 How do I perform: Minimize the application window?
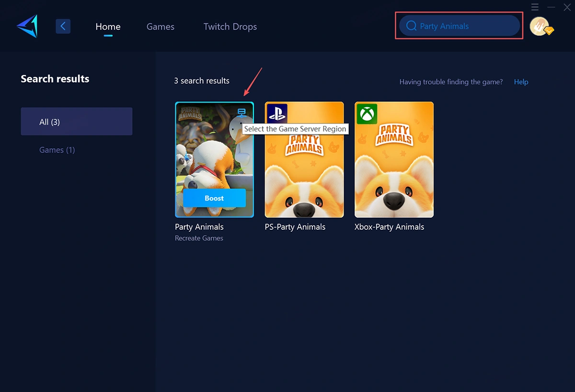[x=552, y=7]
